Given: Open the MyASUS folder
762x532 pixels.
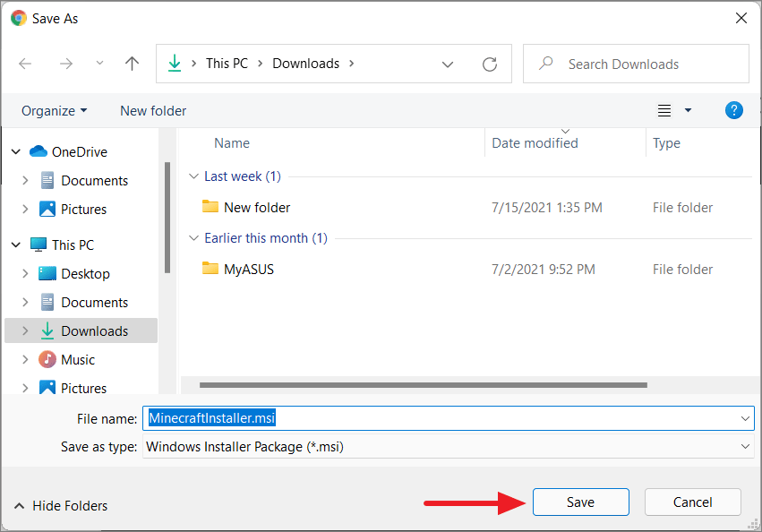Looking at the screenshot, I should point(250,269).
